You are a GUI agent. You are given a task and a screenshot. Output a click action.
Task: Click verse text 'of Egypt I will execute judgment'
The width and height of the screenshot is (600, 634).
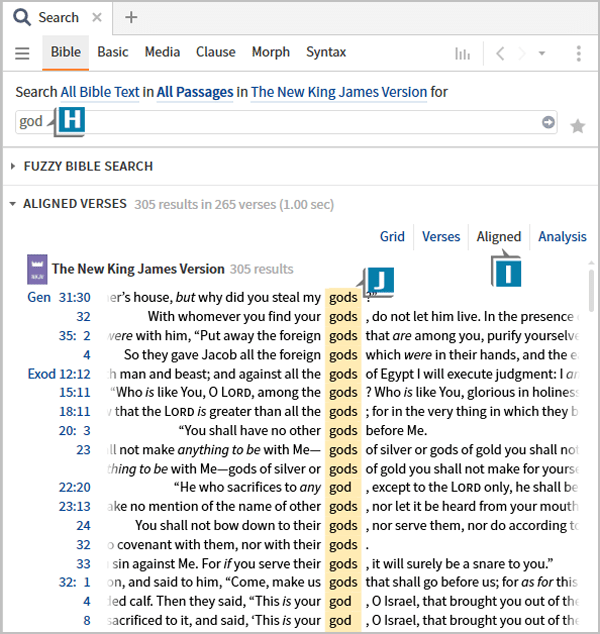pyautogui.click(x=462, y=374)
